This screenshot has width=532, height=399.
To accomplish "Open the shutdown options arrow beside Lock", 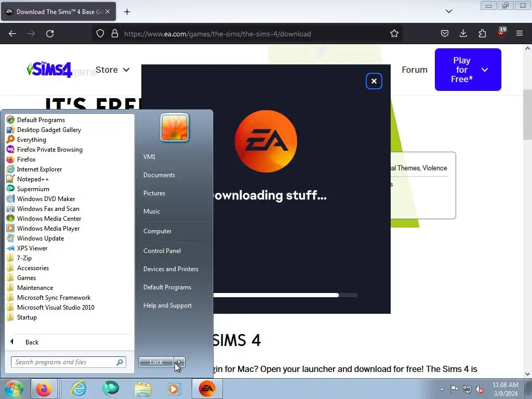I will (179, 362).
